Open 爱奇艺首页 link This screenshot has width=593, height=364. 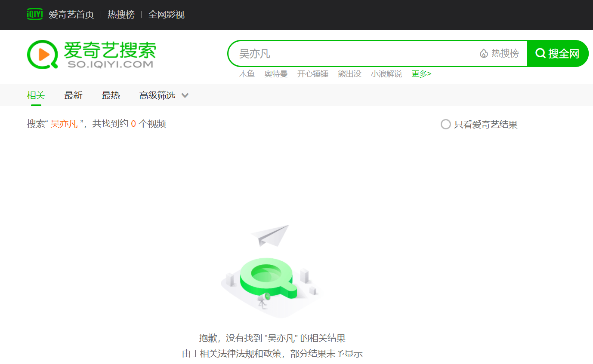tap(71, 15)
